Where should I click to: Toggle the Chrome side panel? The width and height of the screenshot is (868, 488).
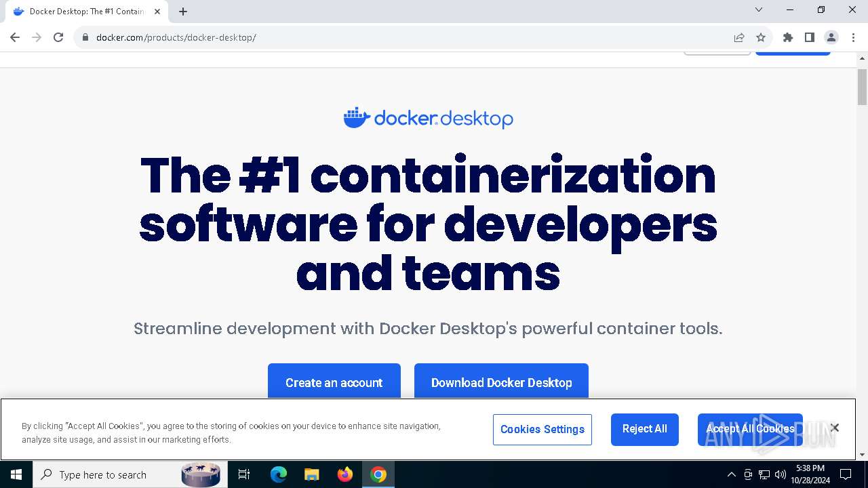(x=810, y=37)
